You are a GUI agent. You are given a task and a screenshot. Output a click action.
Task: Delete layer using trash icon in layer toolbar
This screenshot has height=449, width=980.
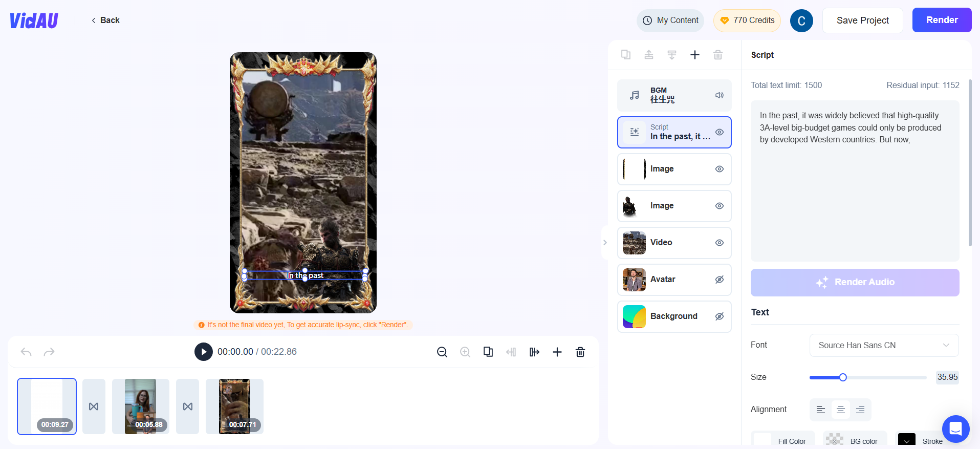pyautogui.click(x=718, y=55)
